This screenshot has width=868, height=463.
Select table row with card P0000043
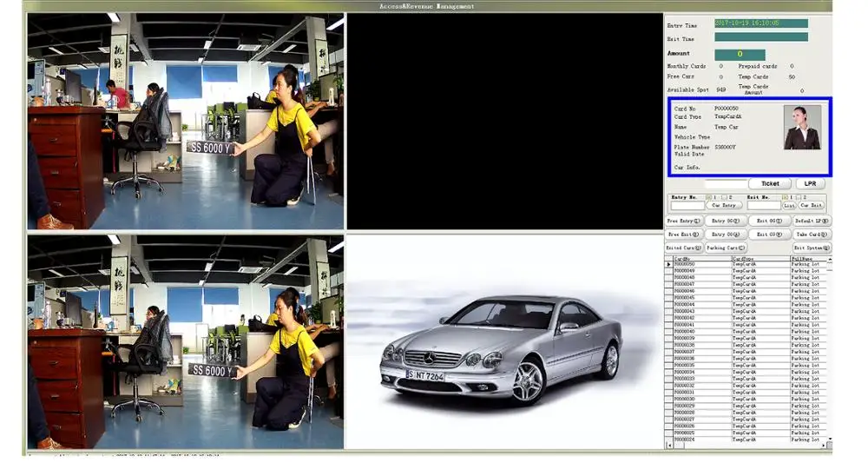coord(746,311)
